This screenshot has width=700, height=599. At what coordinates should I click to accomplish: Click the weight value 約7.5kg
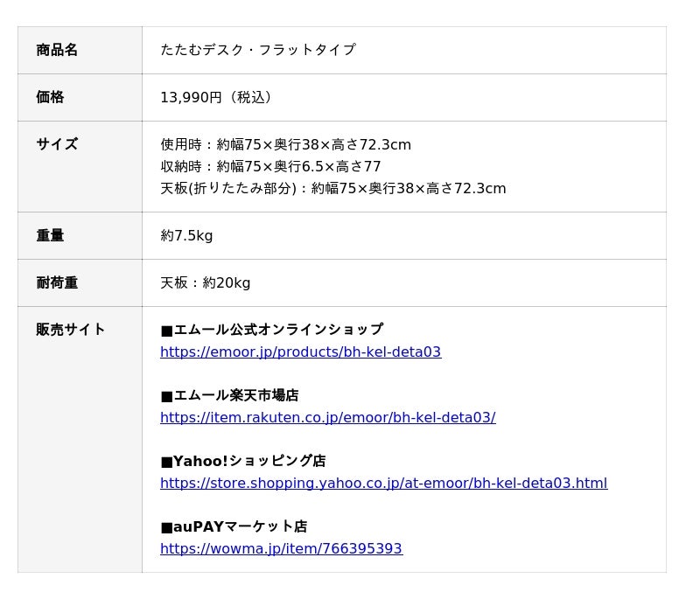[x=186, y=235]
